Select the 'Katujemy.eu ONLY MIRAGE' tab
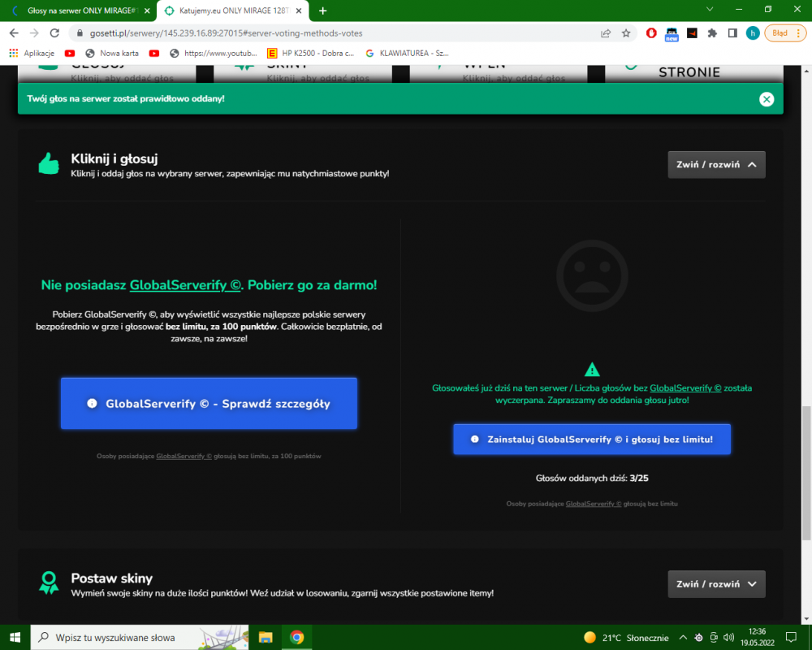This screenshot has height=650, width=812. (x=233, y=11)
